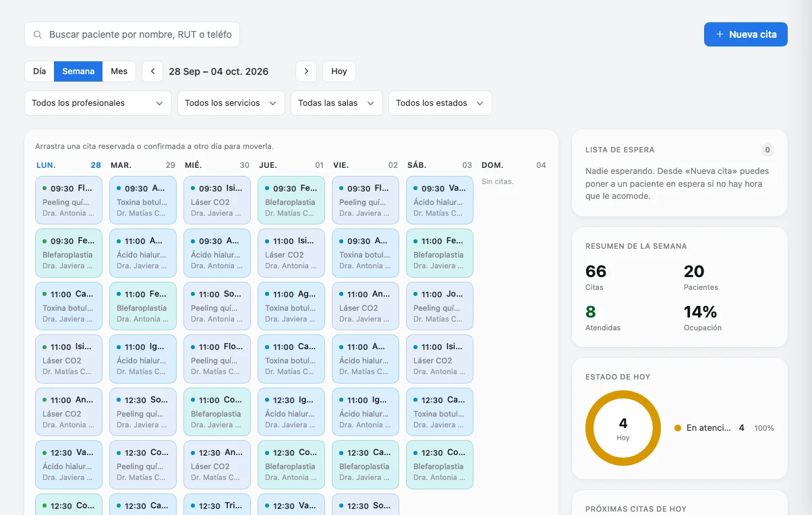
Task: Open Thursday's 11:00 Isi... Láser CO2 card
Action: (x=291, y=253)
